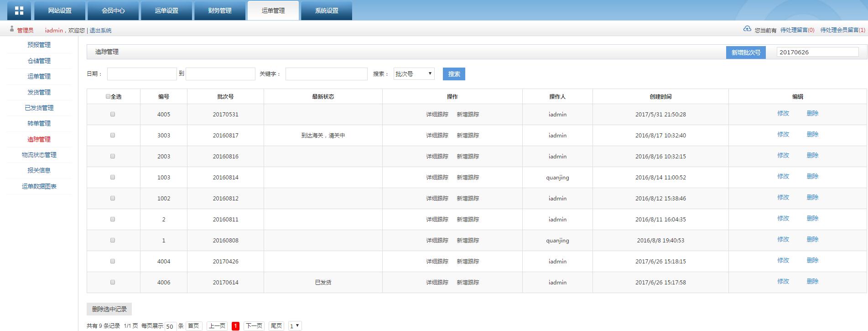Image resolution: width=868 pixels, height=331 pixels.
Task: Toggle the Select All (全选) checkbox
Action: tap(108, 96)
